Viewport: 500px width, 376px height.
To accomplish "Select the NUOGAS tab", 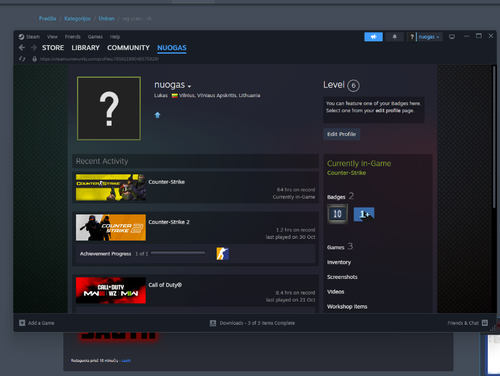I will [x=172, y=48].
